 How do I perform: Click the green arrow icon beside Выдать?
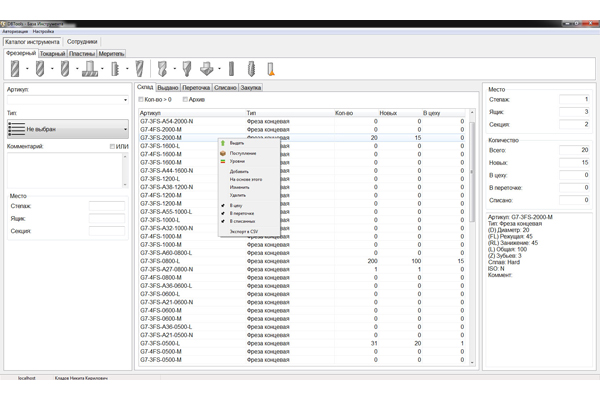[223, 143]
